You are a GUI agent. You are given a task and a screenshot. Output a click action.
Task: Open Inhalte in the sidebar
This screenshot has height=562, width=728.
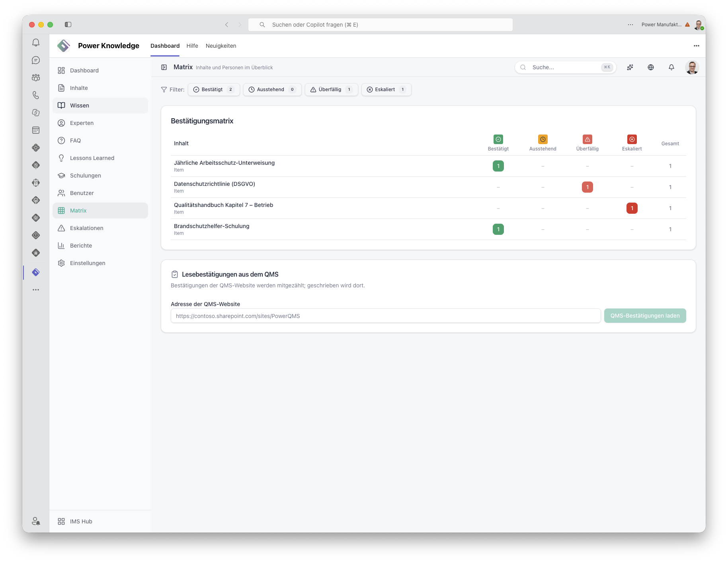100,88
